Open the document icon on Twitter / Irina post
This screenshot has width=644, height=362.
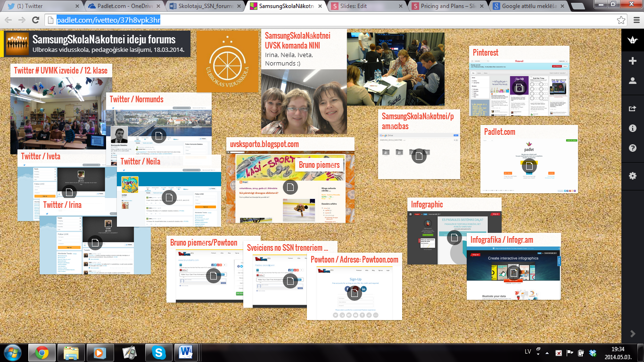(95, 243)
